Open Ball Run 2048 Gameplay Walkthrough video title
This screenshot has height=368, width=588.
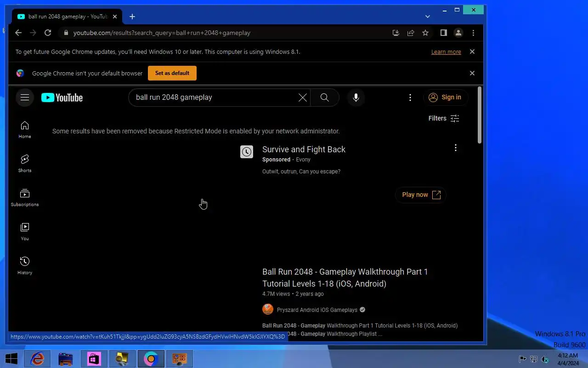coord(345,278)
